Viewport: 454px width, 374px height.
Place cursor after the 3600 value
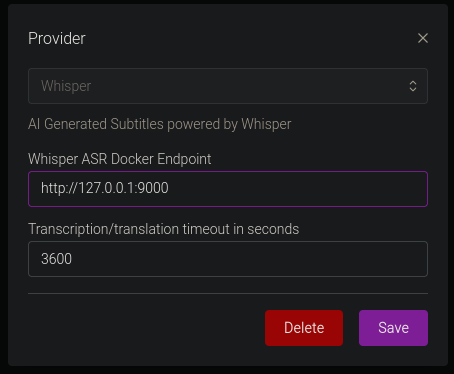coord(72,259)
